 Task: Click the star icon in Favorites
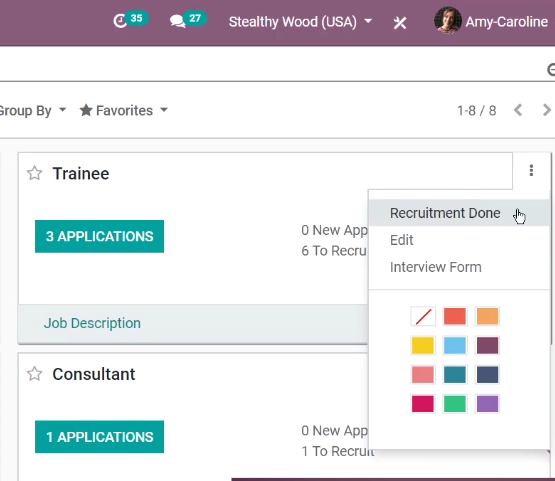point(86,110)
